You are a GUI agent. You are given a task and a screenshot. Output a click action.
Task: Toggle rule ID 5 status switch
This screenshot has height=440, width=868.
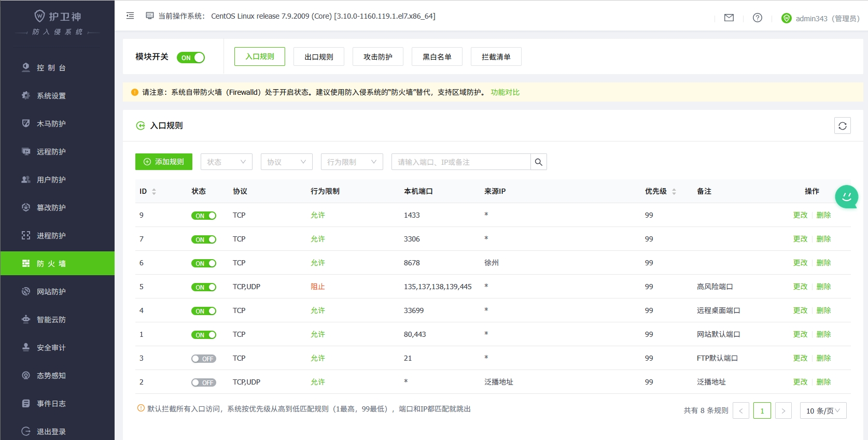pyautogui.click(x=204, y=287)
